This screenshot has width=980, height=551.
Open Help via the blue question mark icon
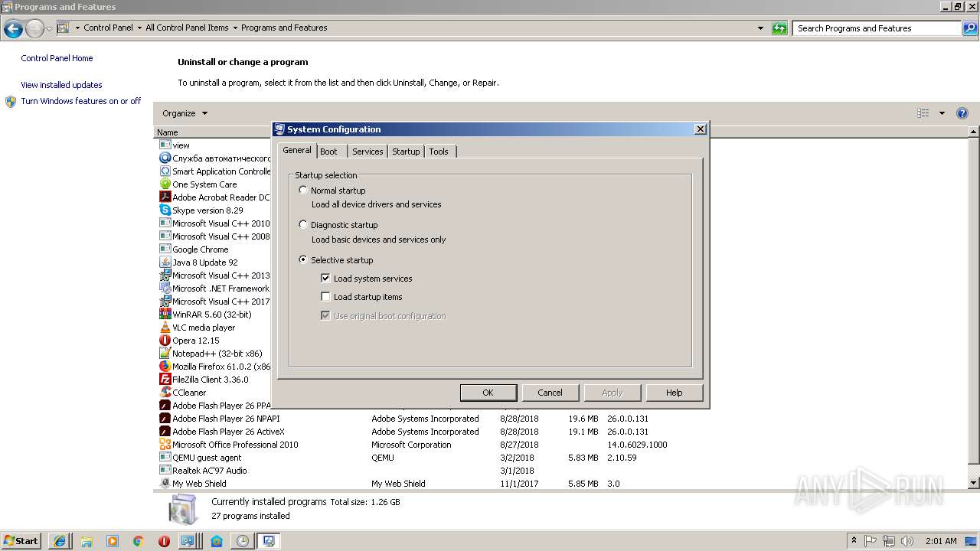point(962,113)
